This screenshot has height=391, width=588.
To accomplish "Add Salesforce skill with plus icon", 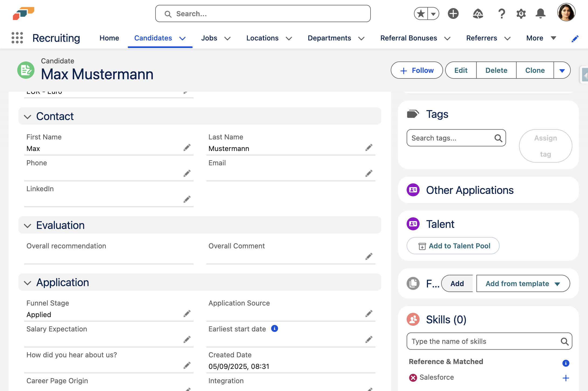I will (x=566, y=378).
